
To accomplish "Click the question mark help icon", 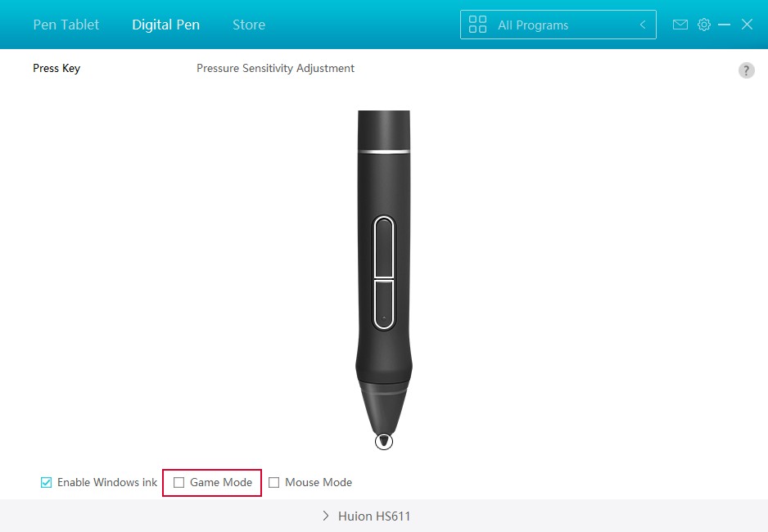I will (746, 70).
